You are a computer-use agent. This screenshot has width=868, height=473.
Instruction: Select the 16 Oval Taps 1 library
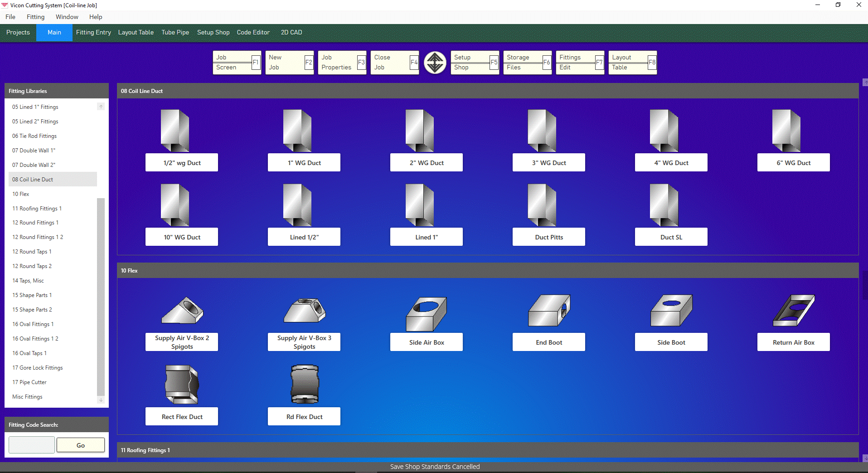click(x=30, y=353)
